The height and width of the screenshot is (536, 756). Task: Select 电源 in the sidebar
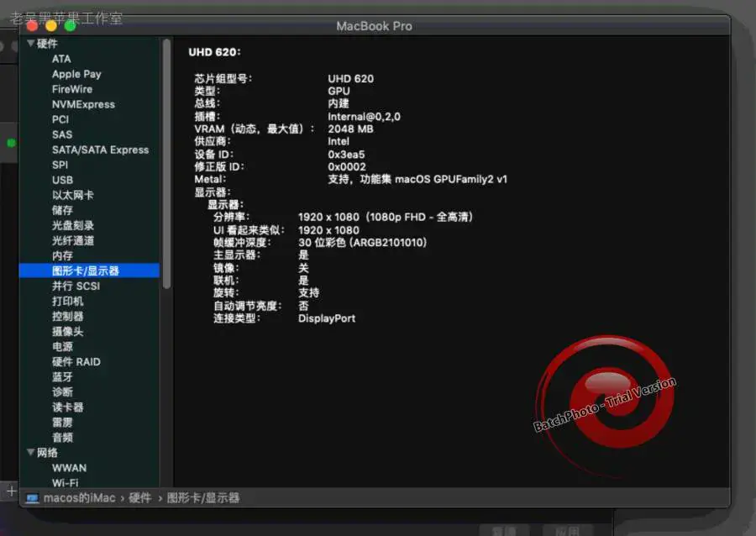63,347
